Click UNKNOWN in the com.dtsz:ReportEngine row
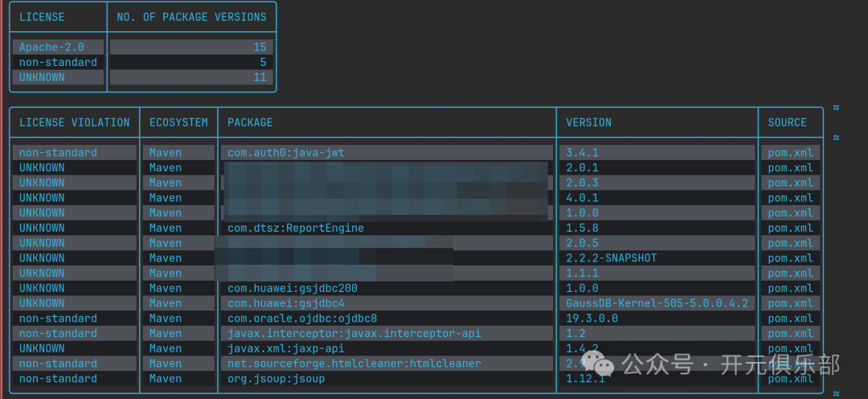This screenshot has height=399, width=868. tap(42, 228)
